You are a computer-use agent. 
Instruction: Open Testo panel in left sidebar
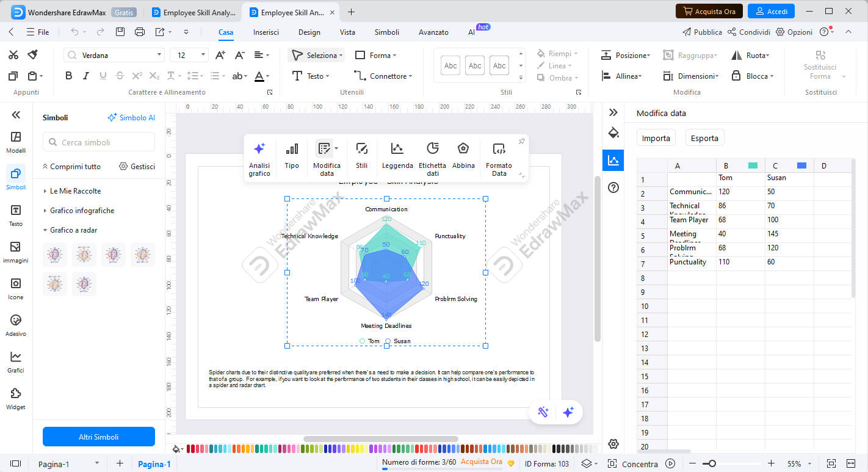pos(16,216)
